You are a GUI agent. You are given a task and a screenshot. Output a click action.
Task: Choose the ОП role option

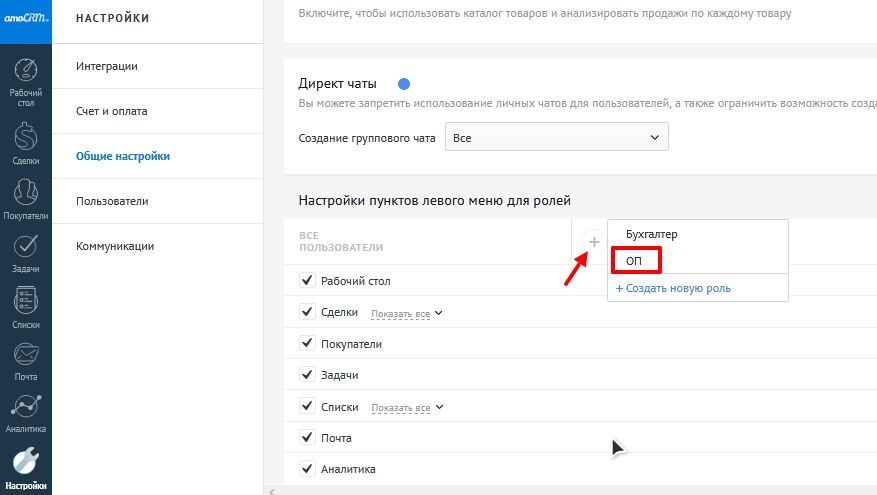634,261
